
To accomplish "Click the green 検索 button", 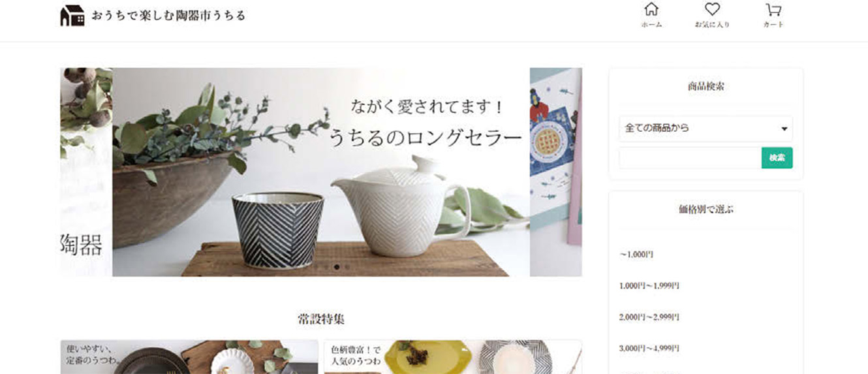I will [x=777, y=158].
